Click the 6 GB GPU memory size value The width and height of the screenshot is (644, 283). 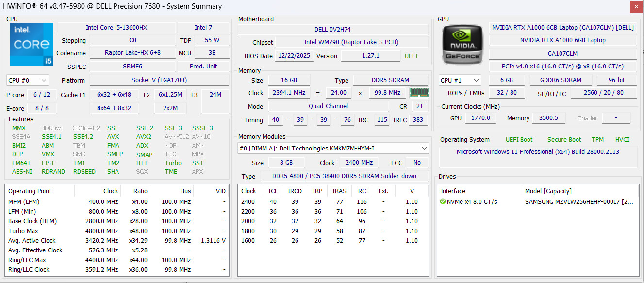coord(506,80)
